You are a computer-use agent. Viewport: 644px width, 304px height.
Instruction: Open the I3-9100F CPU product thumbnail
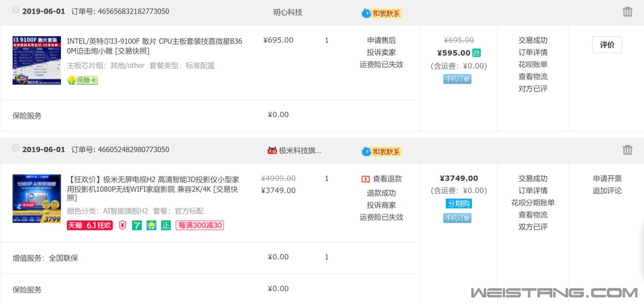37,61
